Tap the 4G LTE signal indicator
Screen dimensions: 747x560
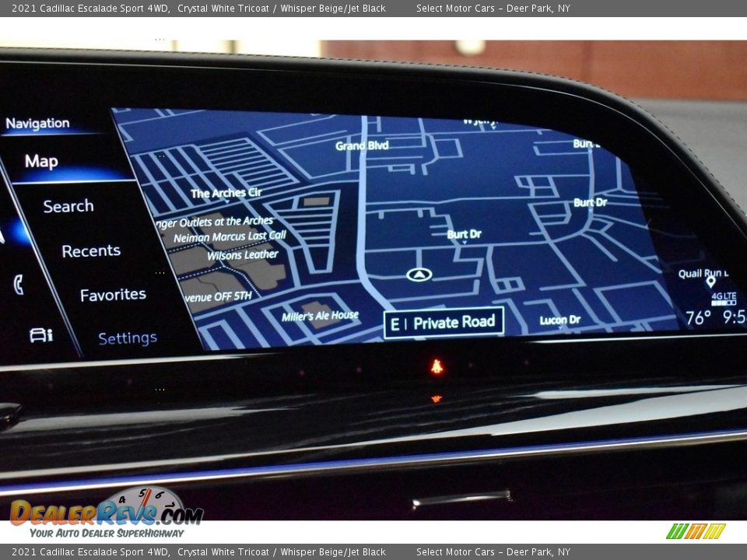[724, 299]
